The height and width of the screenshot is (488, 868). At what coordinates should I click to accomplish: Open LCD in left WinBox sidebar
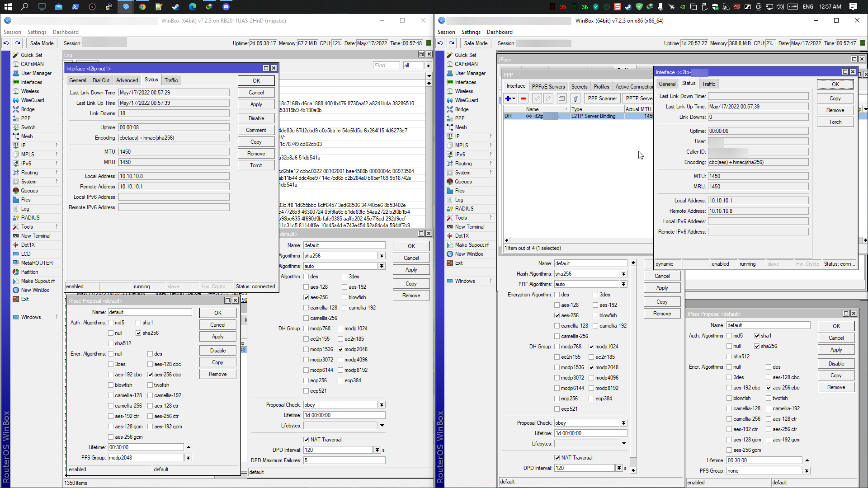[26, 254]
